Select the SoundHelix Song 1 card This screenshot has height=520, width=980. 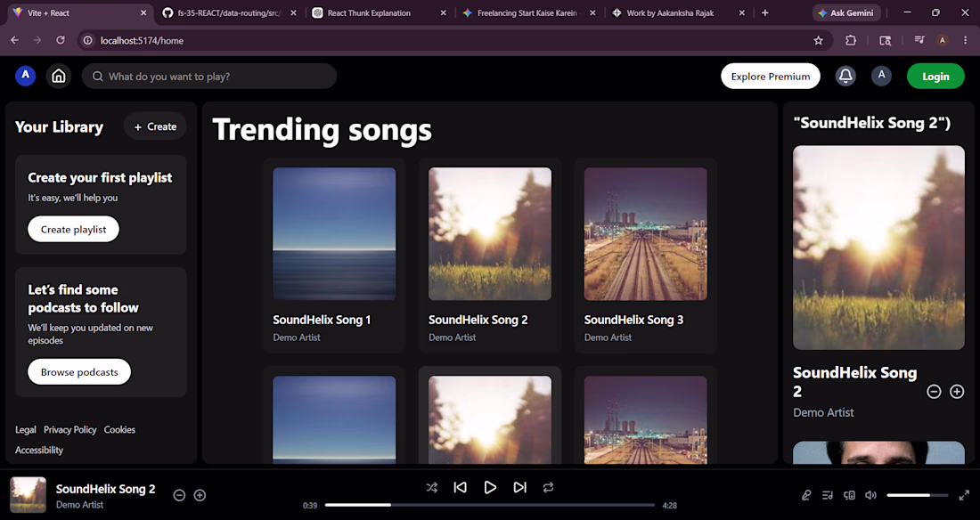(334, 256)
